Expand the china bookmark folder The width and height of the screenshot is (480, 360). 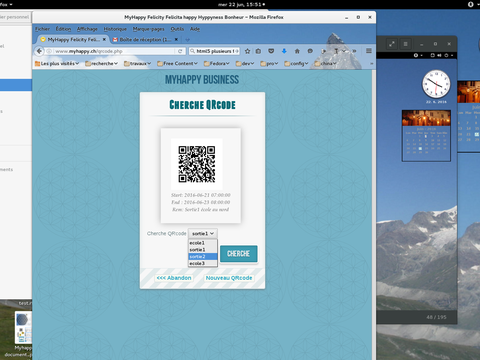click(x=325, y=63)
